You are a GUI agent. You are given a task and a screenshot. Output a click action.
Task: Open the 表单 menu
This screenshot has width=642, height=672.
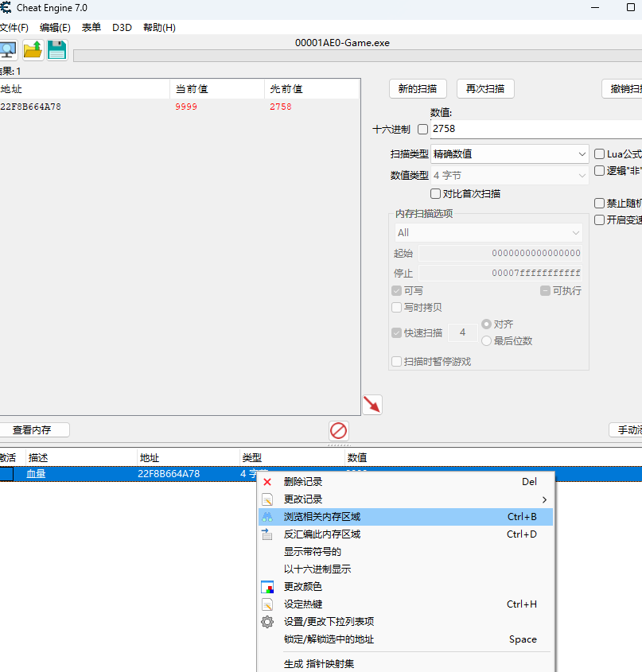tap(91, 28)
